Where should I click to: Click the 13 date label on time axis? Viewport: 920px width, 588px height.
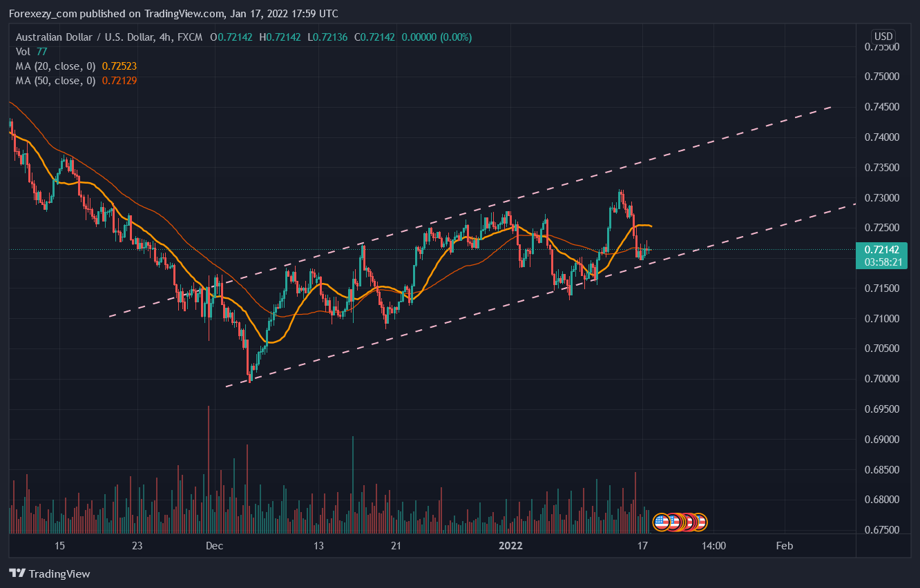pos(318,546)
